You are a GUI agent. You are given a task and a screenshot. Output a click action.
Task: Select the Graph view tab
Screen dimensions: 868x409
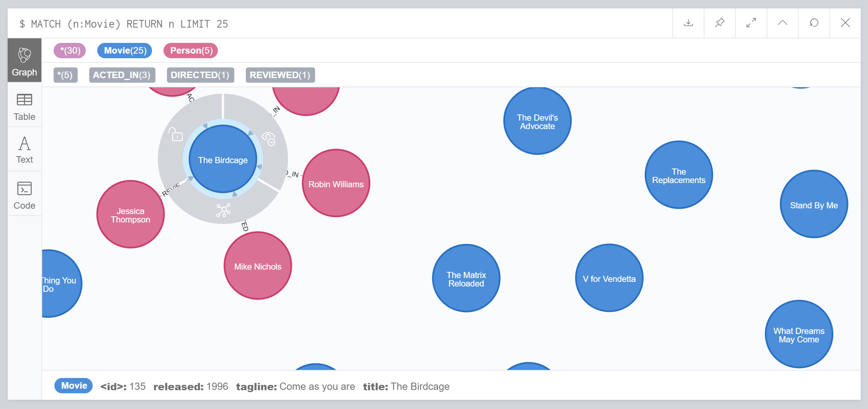click(25, 61)
